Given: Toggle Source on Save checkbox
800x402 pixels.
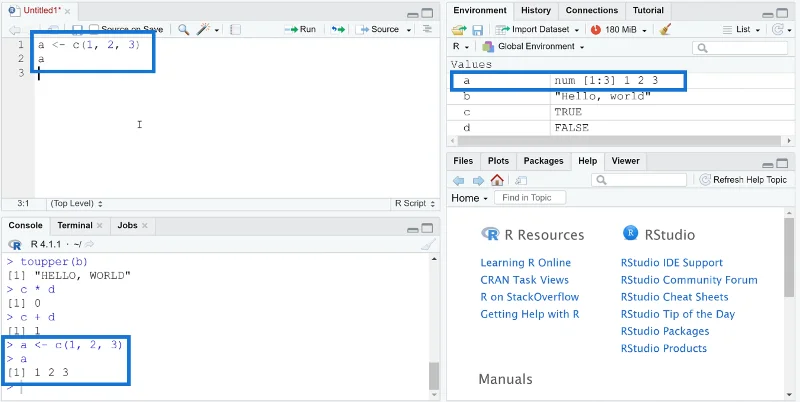Looking at the screenshot, I should (94, 30).
